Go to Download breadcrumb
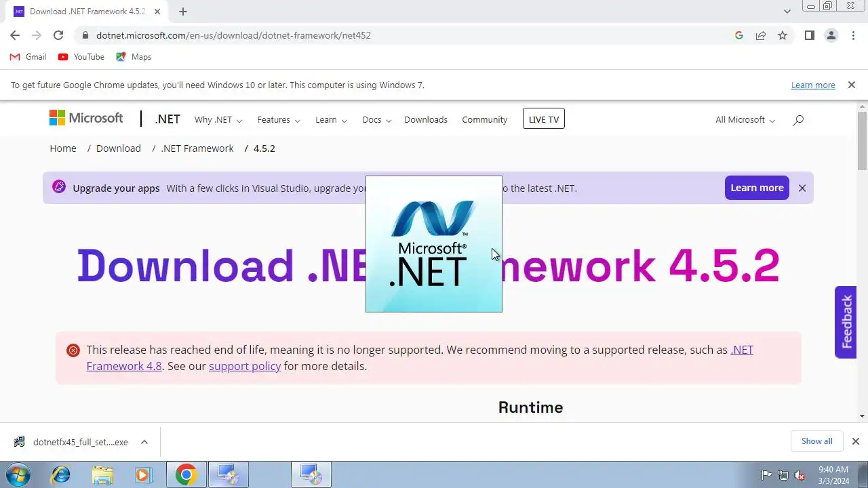868x488 pixels. click(119, 148)
